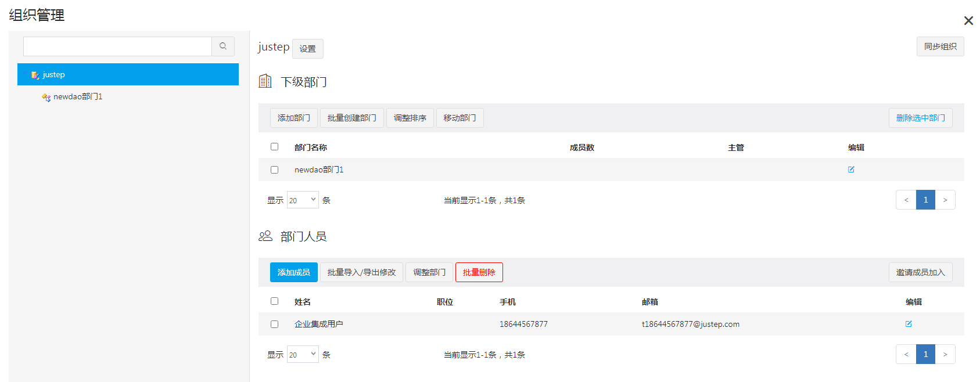980x382 pixels.
Task: Toggle select-all checkbox in department table header
Action: [274, 147]
